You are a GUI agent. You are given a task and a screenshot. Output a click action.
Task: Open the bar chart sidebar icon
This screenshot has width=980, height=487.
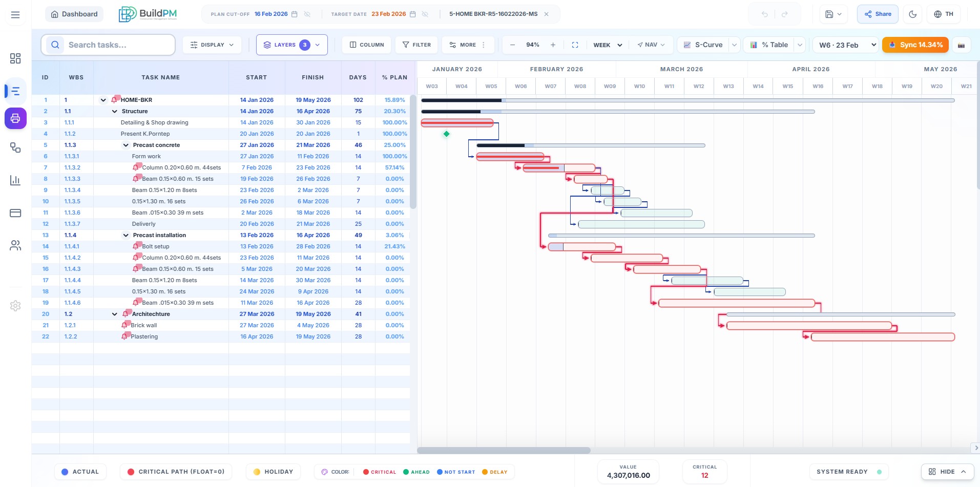[x=15, y=180]
